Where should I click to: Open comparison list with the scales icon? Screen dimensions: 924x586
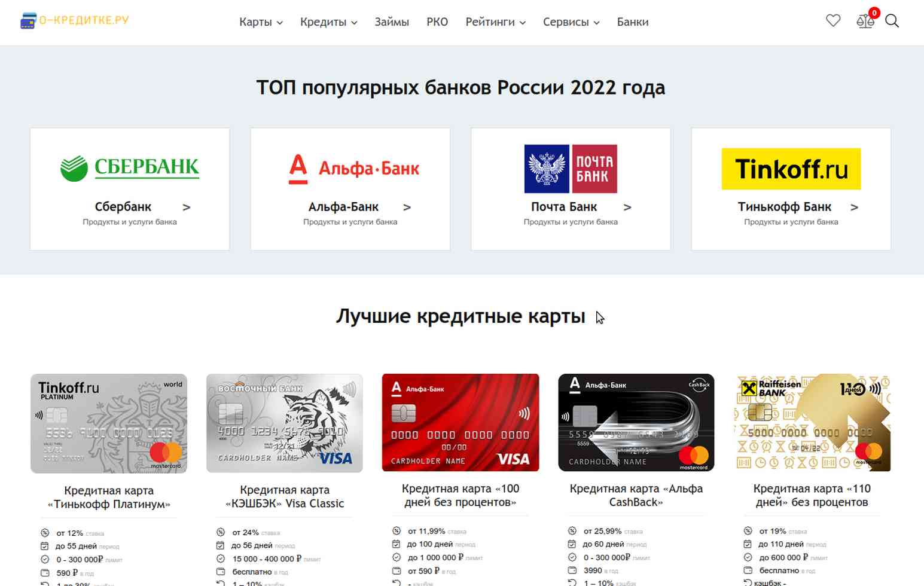[x=865, y=22]
